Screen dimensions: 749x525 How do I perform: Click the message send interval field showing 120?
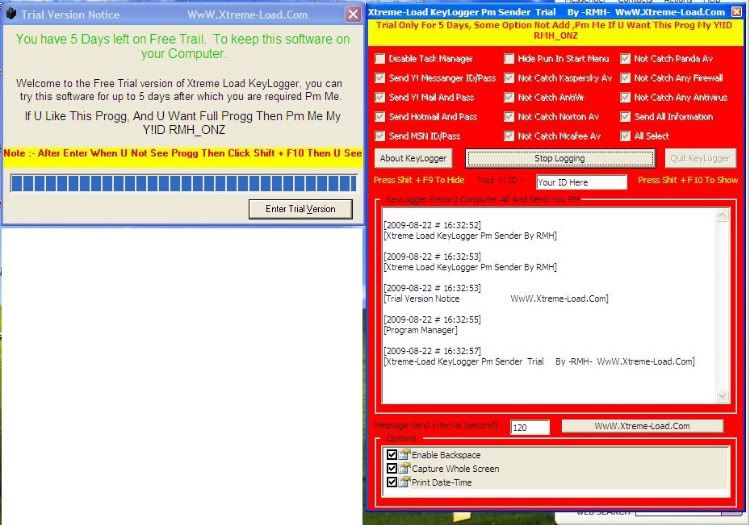530,427
